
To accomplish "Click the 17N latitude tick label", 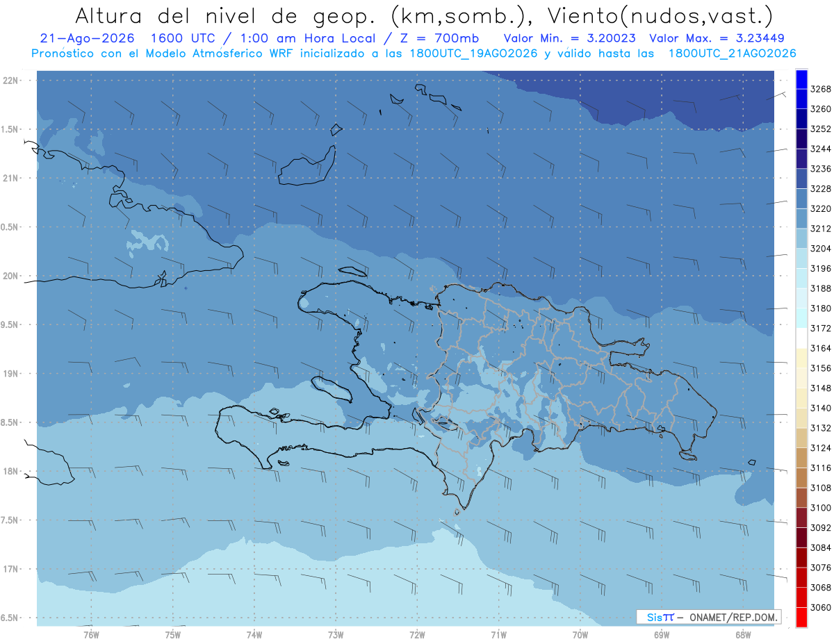I will (x=12, y=570).
